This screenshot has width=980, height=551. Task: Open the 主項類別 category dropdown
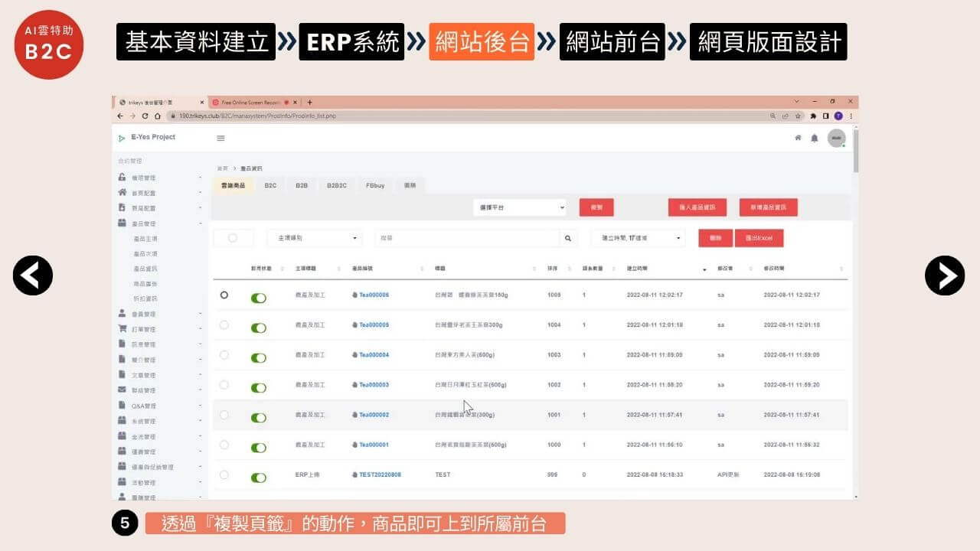tap(314, 238)
